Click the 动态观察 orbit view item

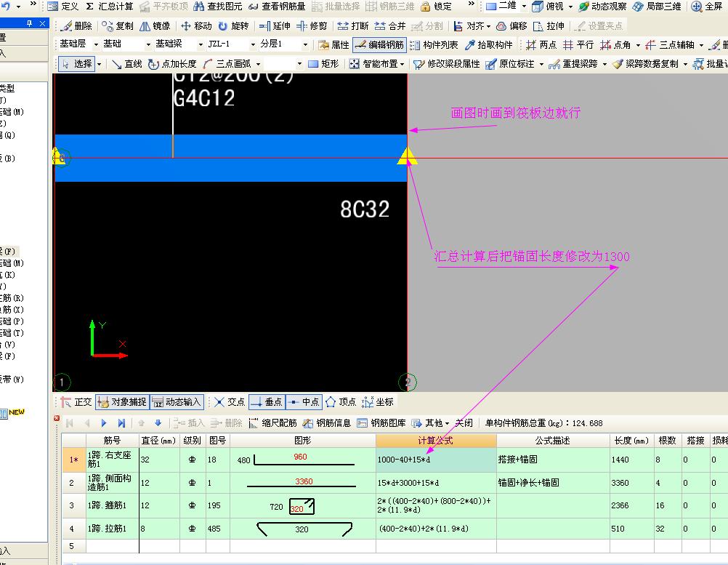tap(602, 6)
